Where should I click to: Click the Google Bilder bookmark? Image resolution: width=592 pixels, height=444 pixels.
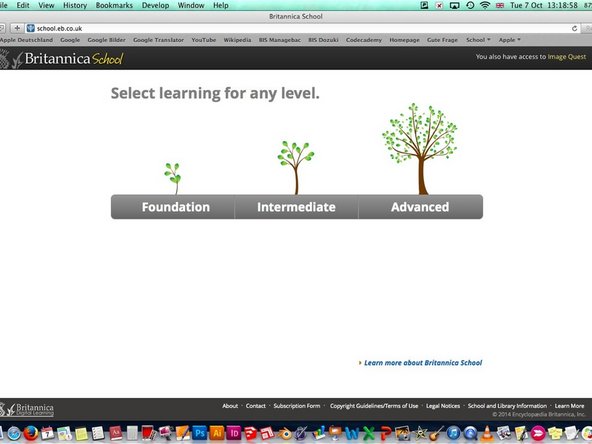pyautogui.click(x=106, y=40)
